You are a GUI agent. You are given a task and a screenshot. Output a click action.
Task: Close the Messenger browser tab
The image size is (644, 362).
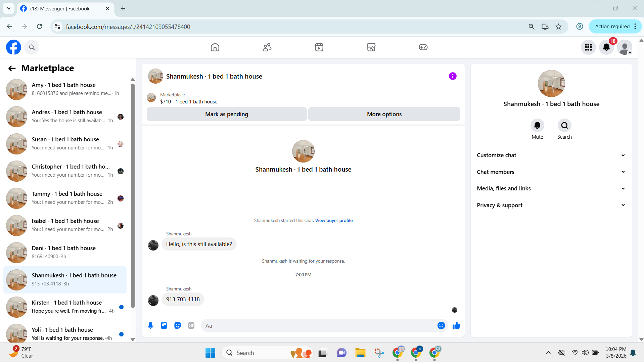tap(107, 8)
